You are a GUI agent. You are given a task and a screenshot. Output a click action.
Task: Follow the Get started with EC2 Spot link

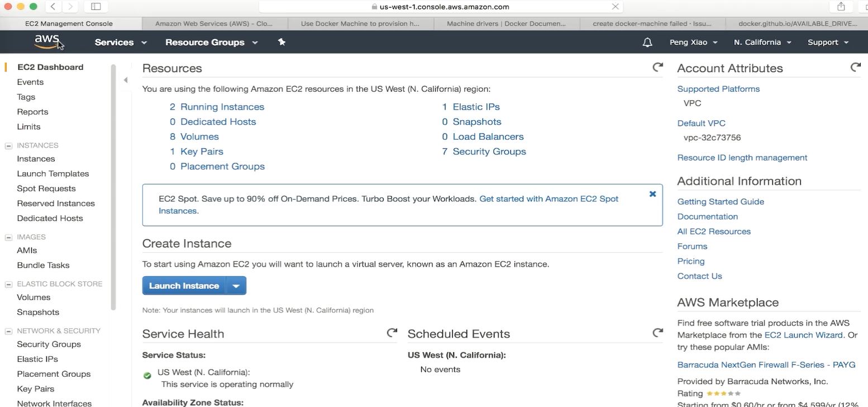549,199
